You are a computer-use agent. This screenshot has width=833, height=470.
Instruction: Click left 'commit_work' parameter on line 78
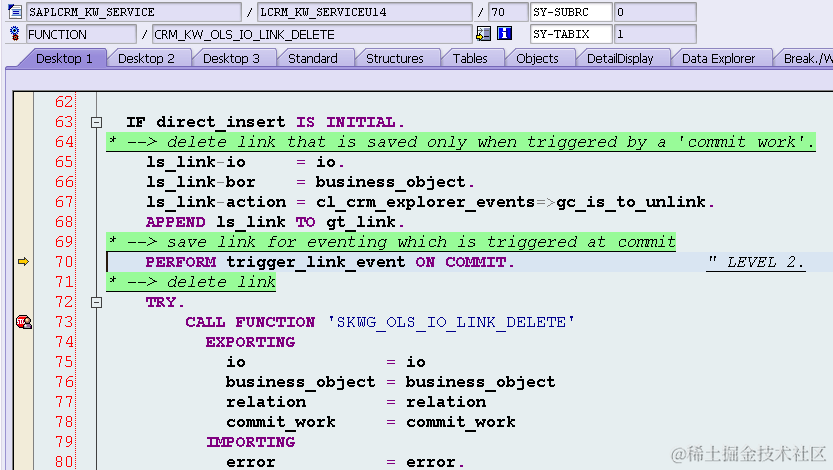280,422
